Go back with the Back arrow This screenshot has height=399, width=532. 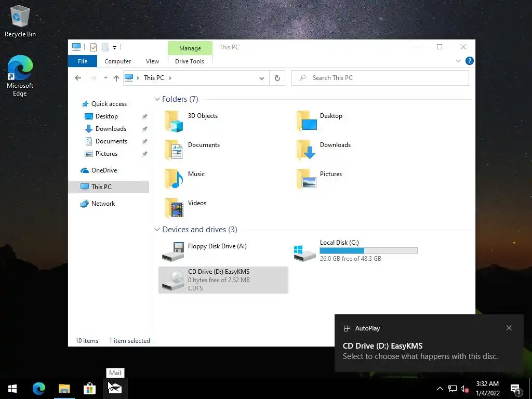(78, 78)
